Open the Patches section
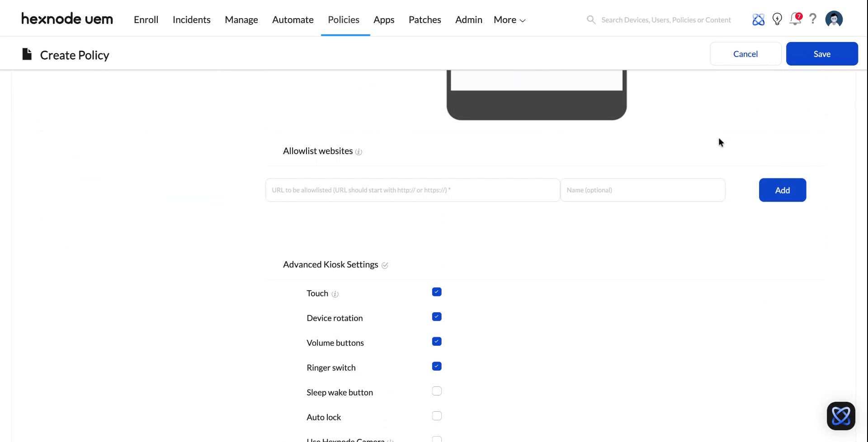Viewport: 868px width, 442px height. pos(425,19)
